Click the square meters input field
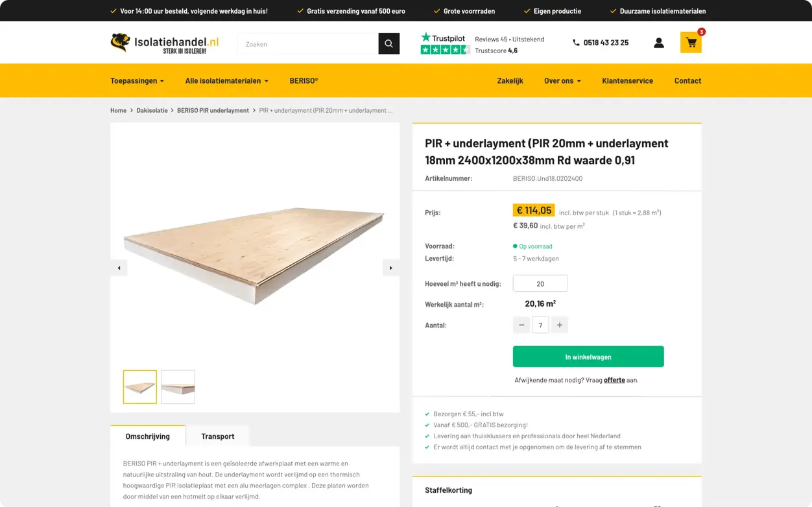Viewport: 812px width, 507px height. [x=540, y=283]
